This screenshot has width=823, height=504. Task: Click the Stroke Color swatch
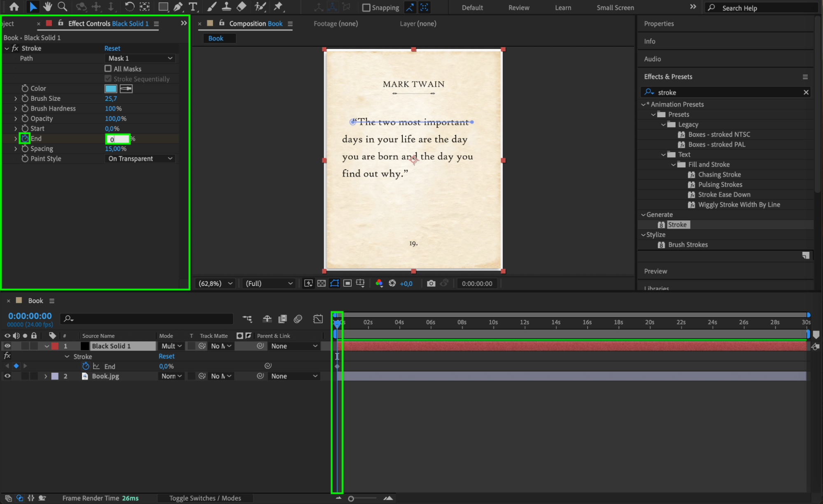[111, 88]
